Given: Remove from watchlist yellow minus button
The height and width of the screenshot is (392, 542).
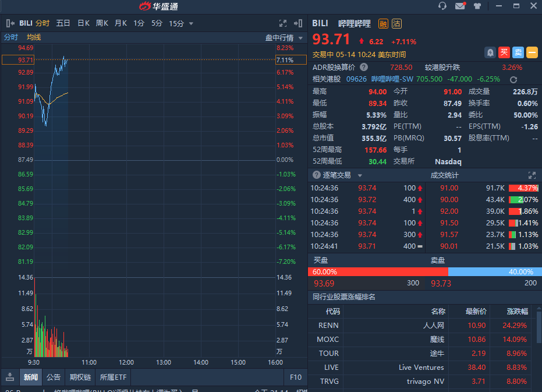Looking at the screenshot, I should [532, 52].
